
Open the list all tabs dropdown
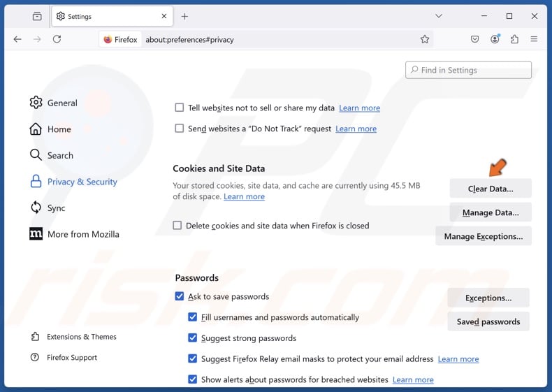pyautogui.click(x=439, y=16)
